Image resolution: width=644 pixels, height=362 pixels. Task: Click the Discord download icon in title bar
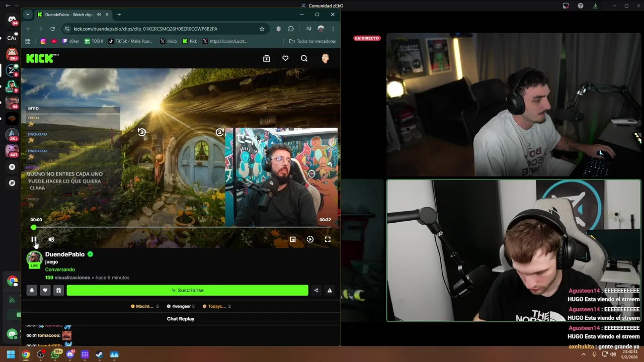[595, 6]
